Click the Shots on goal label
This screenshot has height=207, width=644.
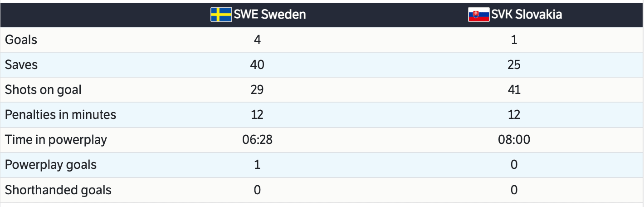[43, 89]
